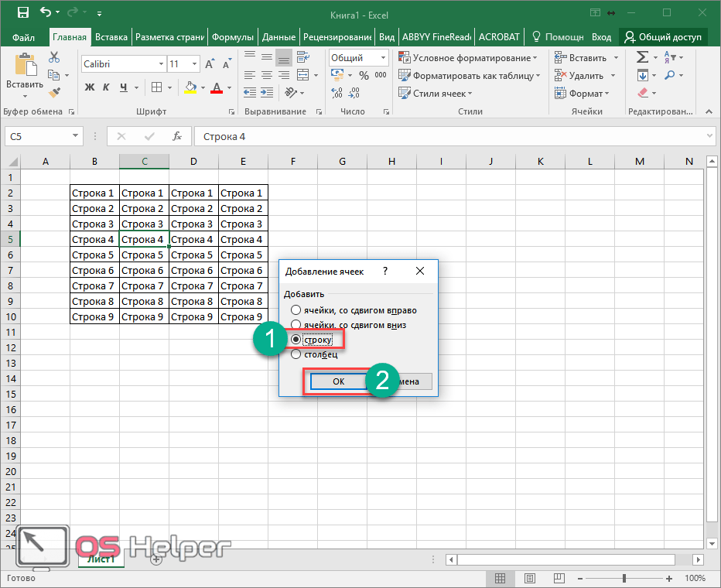The height and width of the screenshot is (588, 721).
Task: Click the formula bar showing Строка 4
Action: point(449,136)
